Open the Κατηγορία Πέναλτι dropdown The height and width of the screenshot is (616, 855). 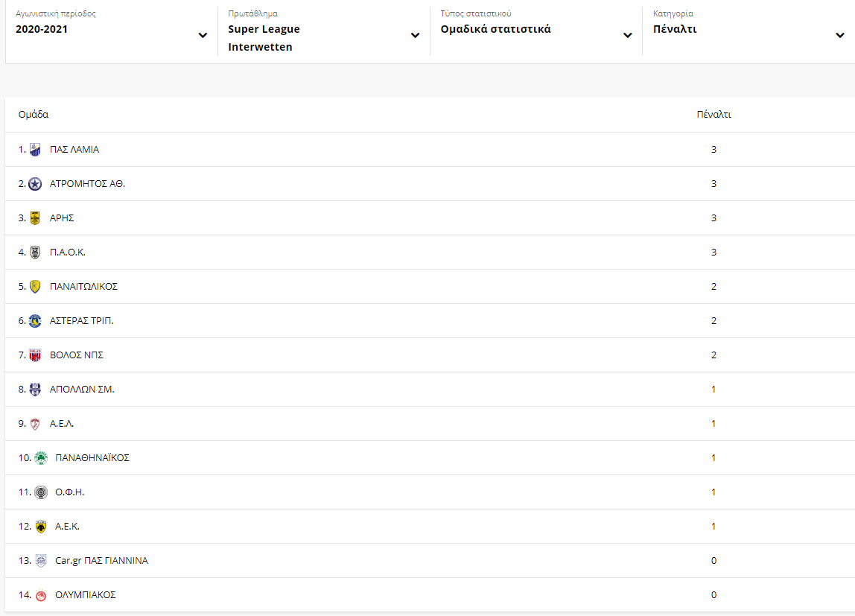[x=748, y=31]
